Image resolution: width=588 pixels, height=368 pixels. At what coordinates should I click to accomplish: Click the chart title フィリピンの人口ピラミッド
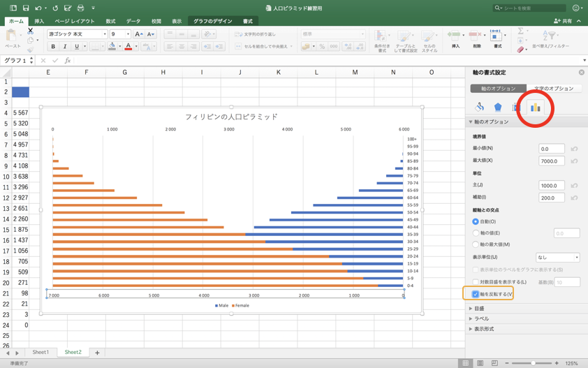point(231,117)
